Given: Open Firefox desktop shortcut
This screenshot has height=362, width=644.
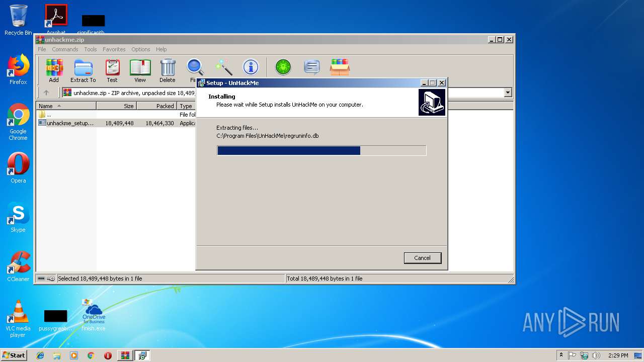Looking at the screenshot, I should [x=18, y=69].
